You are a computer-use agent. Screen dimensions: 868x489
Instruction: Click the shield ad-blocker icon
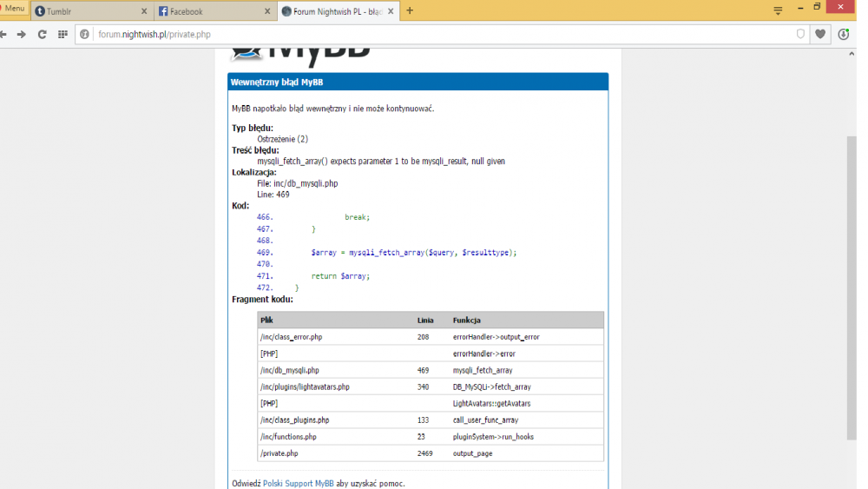800,35
